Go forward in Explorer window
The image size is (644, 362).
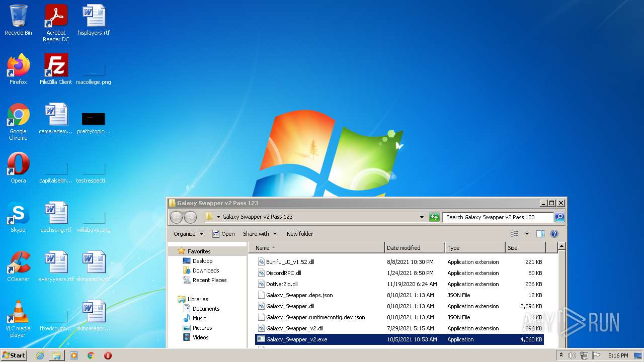[x=190, y=217]
